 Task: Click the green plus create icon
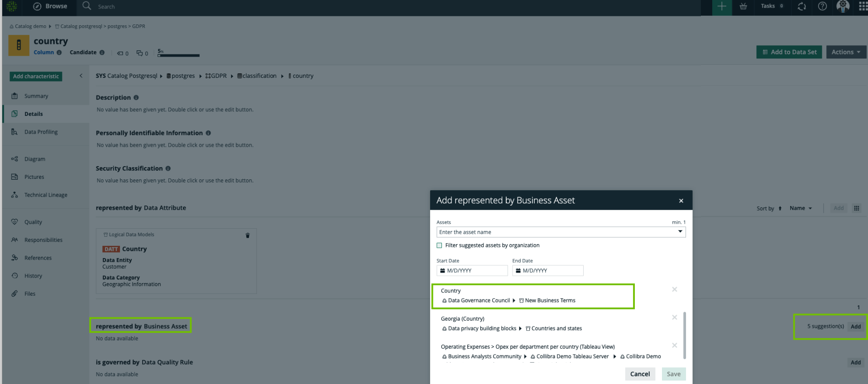point(722,6)
